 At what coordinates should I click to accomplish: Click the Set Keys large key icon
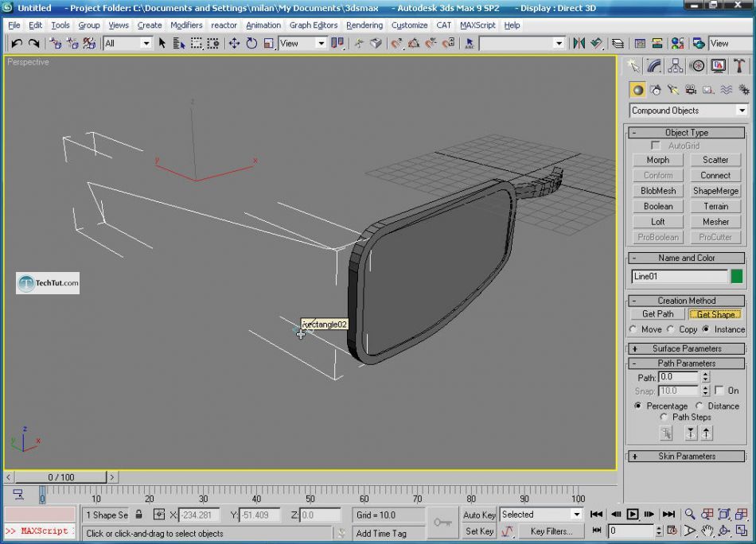click(x=442, y=523)
